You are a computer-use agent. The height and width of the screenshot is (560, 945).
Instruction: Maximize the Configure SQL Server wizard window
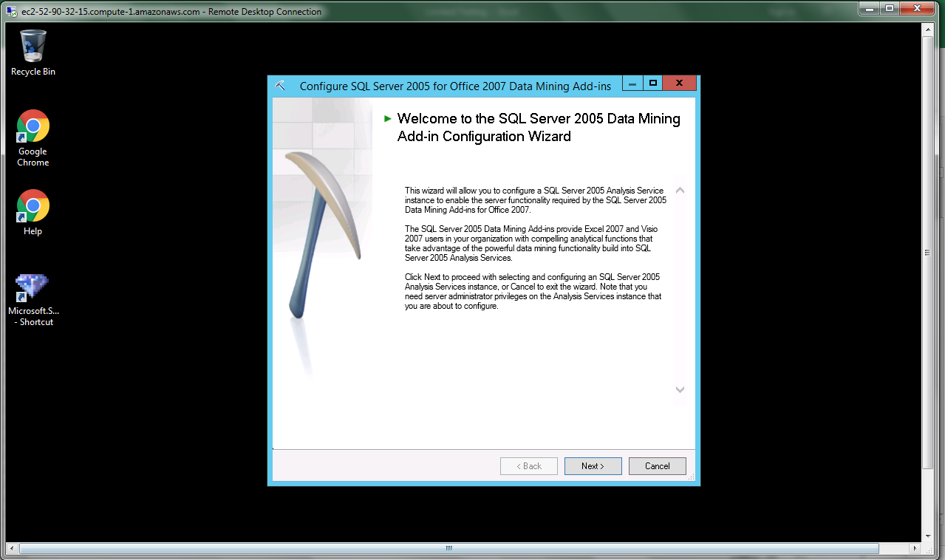click(653, 83)
